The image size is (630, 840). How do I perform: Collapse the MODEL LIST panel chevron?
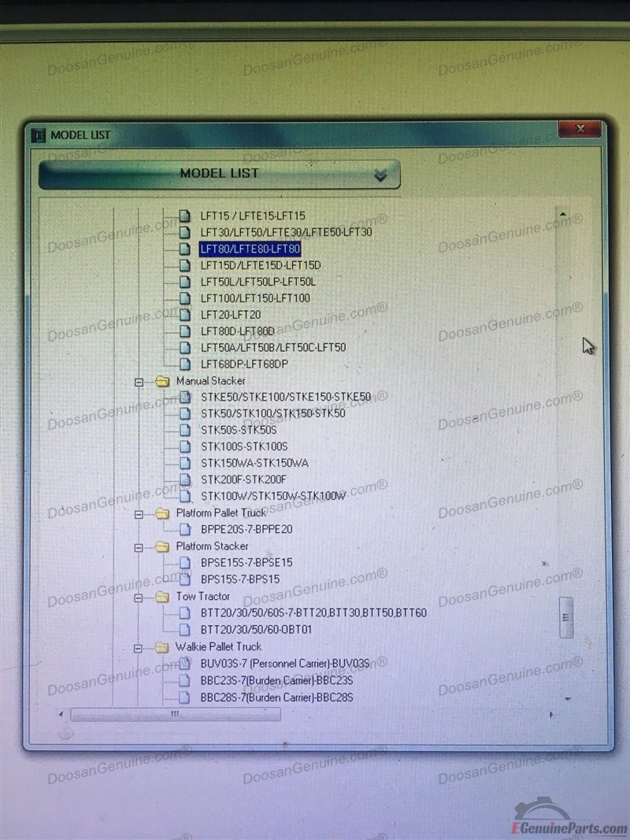[380, 175]
